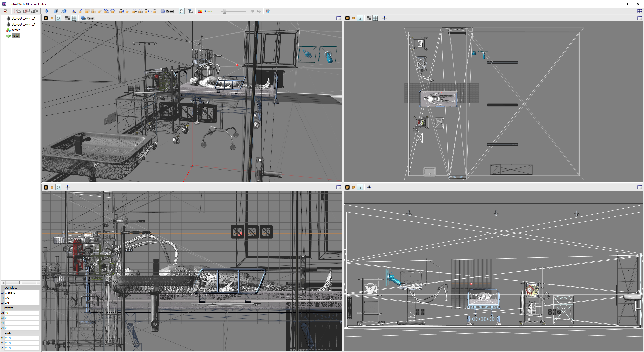
Task: Click center-view crosshair icon in bottom-left viewport
Action: [68, 187]
